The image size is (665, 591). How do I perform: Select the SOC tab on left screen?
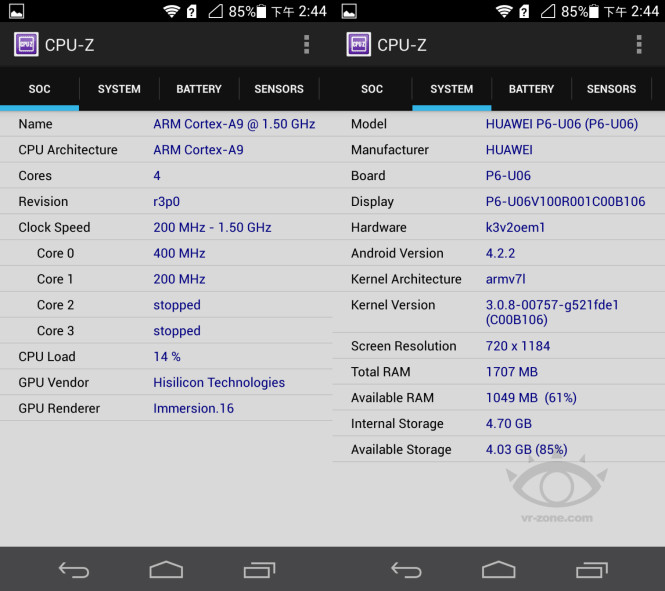39,89
